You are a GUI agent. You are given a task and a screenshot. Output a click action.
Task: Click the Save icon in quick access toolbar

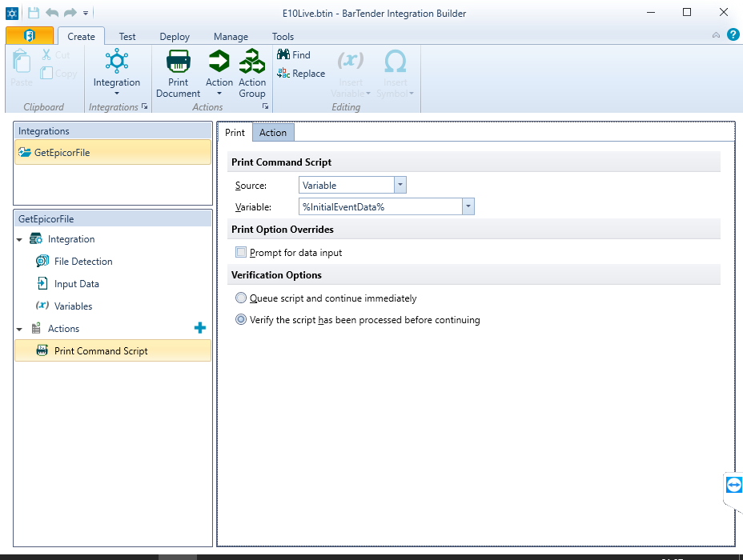pyautogui.click(x=34, y=13)
